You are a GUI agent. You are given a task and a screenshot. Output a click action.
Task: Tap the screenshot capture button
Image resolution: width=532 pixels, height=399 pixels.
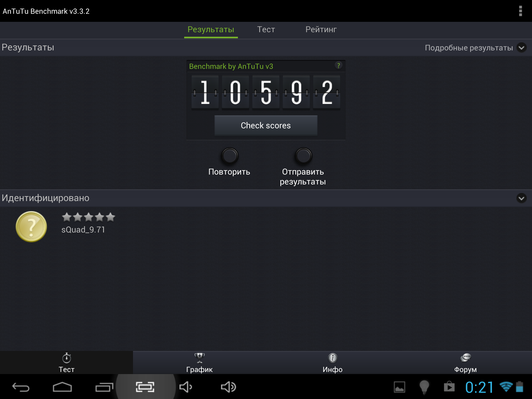pyautogui.click(x=145, y=387)
